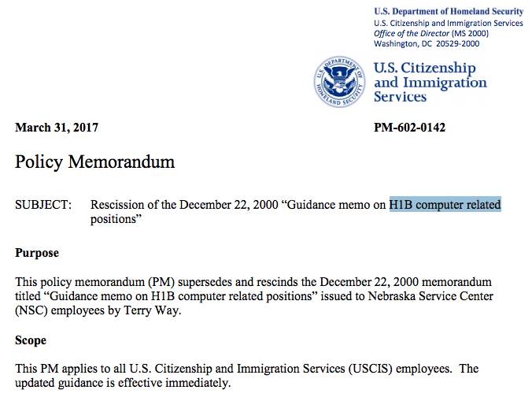Click the Washington, DC 20529-2000 address line
The width and height of the screenshot is (532, 401).
click(423, 43)
